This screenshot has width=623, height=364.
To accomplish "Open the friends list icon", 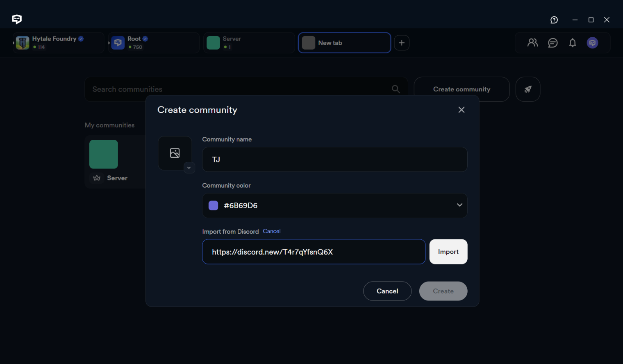I will click(533, 43).
